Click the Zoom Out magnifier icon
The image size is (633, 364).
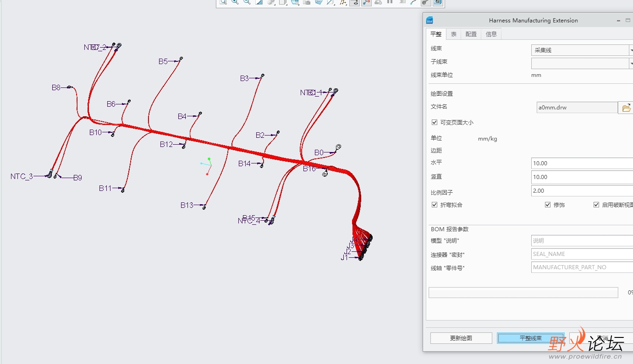click(247, 2)
